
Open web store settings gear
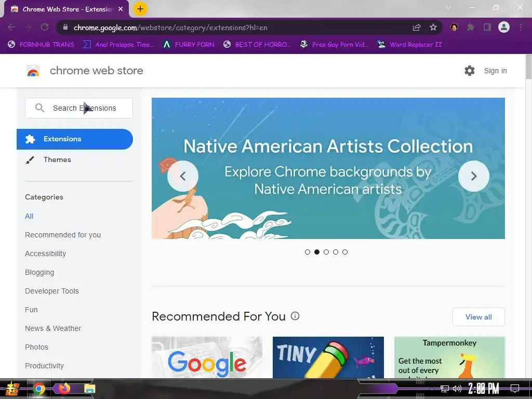point(470,71)
